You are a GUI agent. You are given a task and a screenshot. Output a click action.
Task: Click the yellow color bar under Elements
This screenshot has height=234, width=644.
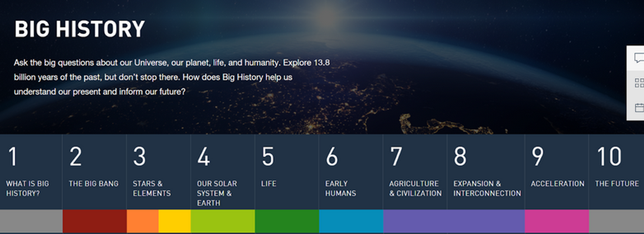(175, 221)
